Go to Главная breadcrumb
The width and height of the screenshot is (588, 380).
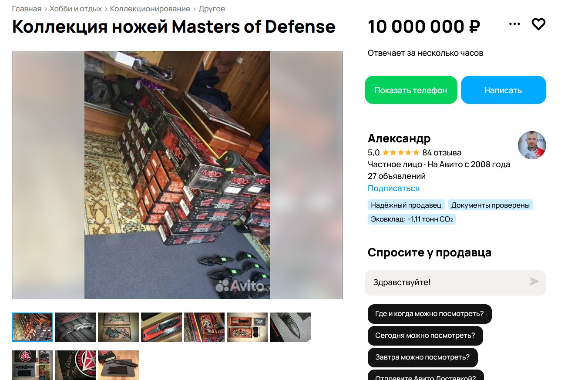pyautogui.click(x=27, y=9)
